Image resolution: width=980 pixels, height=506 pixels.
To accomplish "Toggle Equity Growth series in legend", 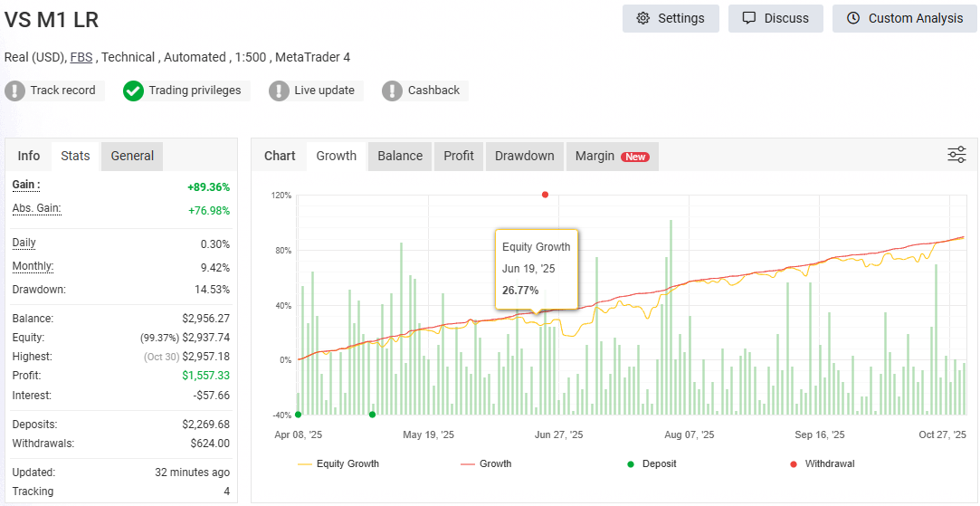I will (338, 463).
